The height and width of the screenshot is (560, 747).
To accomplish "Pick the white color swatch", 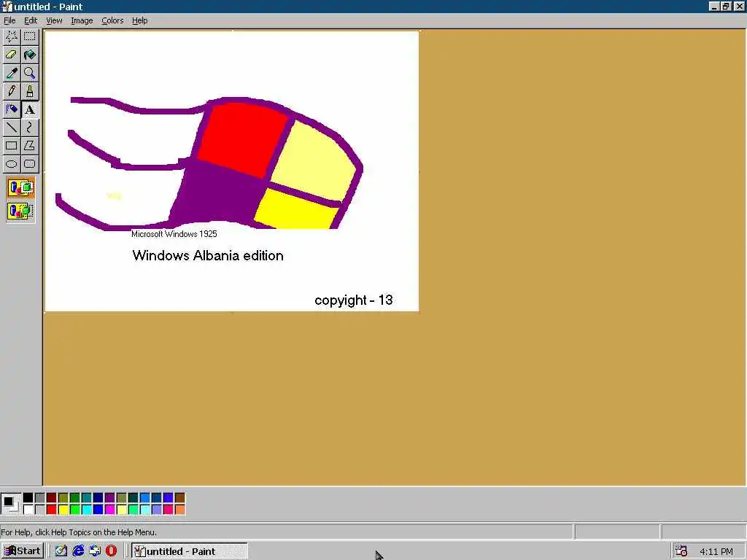I will point(28,510).
